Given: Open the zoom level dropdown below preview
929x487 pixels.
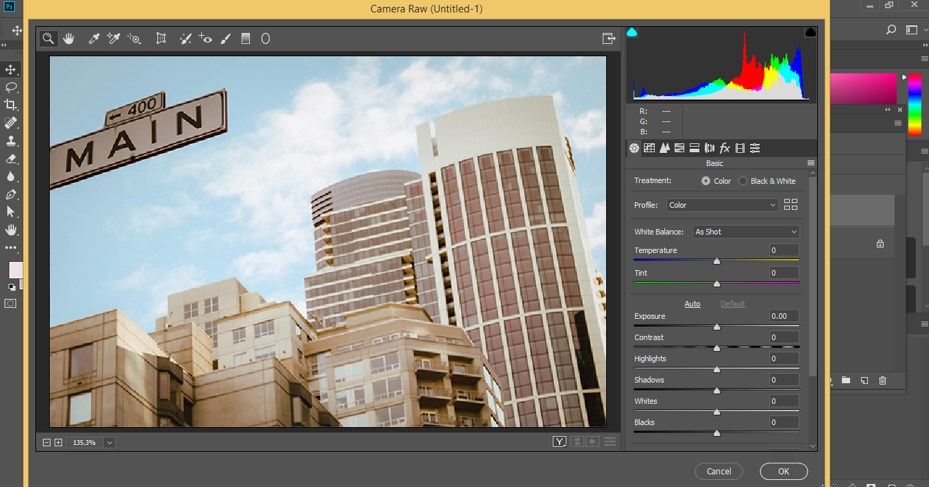Looking at the screenshot, I should 108,442.
